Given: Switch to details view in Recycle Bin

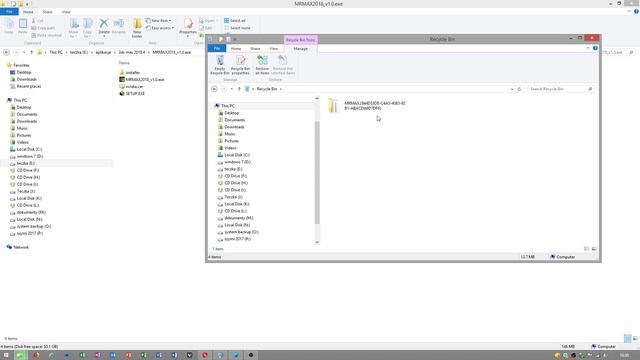Looking at the screenshot, I should (587, 249).
